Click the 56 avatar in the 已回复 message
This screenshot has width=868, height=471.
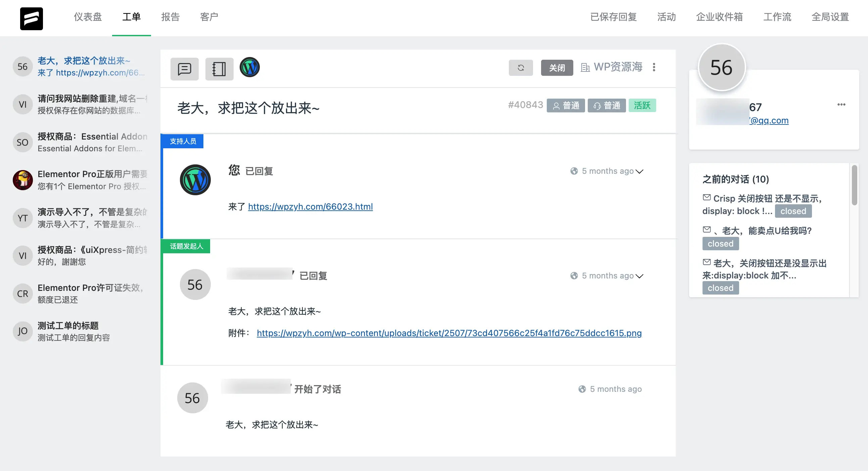[x=195, y=284]
